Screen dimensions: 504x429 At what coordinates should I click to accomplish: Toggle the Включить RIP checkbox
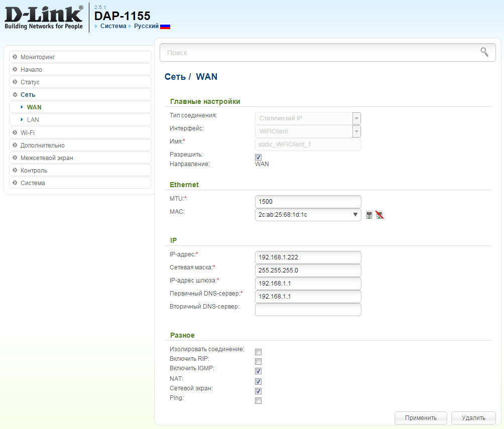[259, 361]
